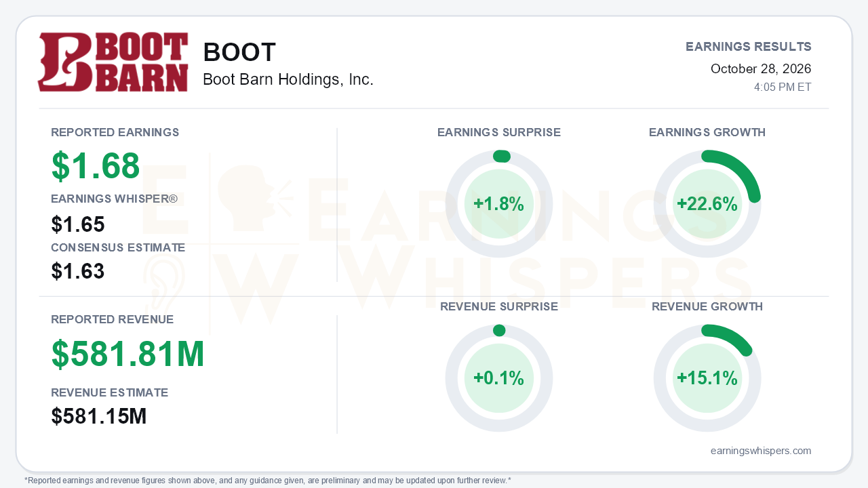Screen dimensions: 868x488
Task: Click the REVENUE SURPRISE heading
Action: [x=499, y=307]
